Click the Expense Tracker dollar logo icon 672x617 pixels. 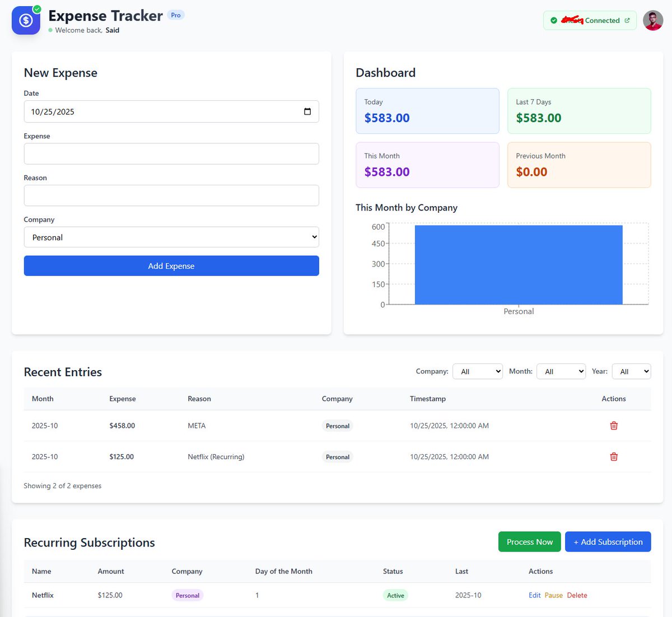click(26, 21)
